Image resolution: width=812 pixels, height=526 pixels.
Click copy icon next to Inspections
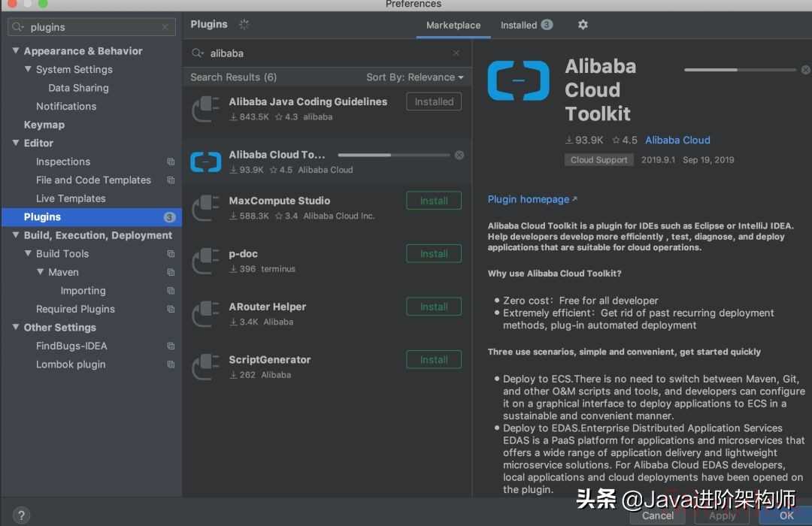(x=171, y=162)
